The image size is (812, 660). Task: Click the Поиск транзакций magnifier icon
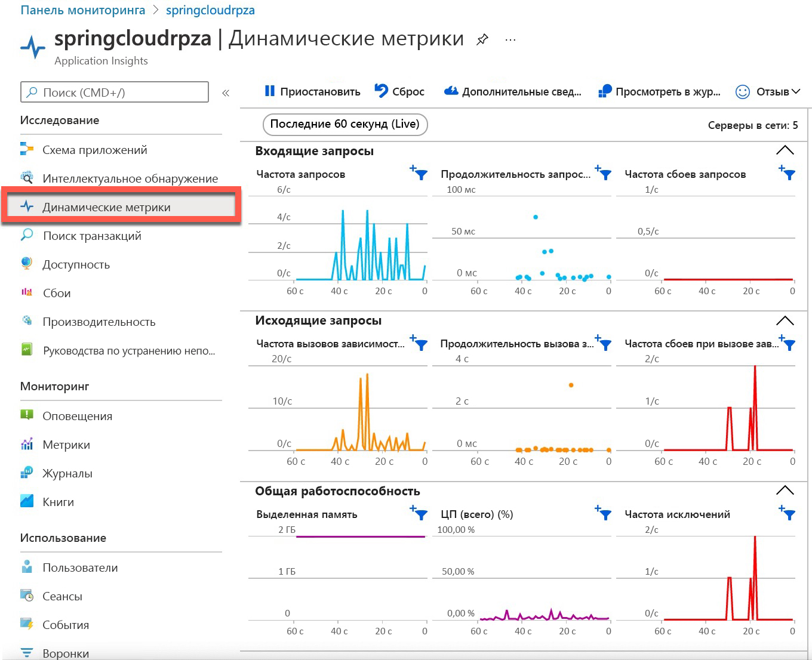pyautogui.click(x=27, y=235)
